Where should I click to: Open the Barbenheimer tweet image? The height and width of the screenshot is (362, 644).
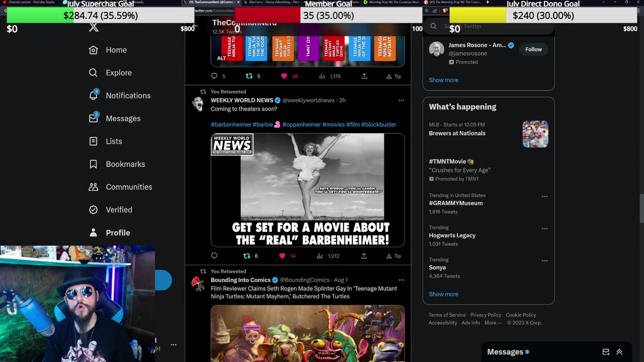pos(307,190)
